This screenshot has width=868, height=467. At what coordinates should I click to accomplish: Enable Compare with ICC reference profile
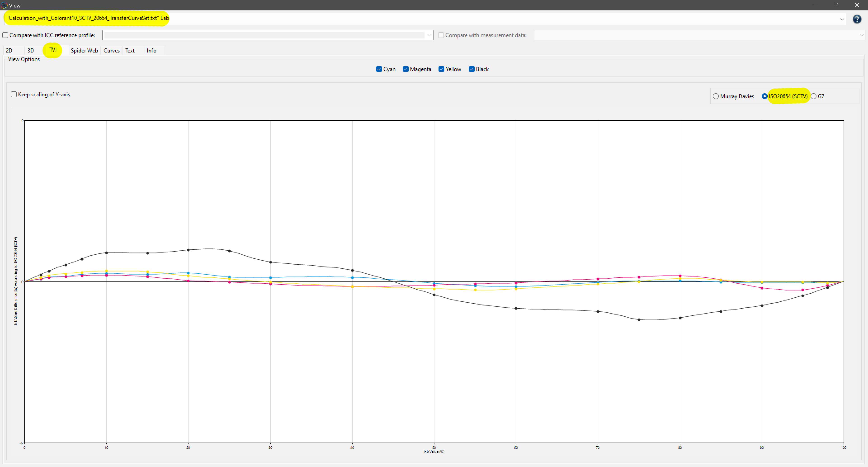click(x=5, y=35)
